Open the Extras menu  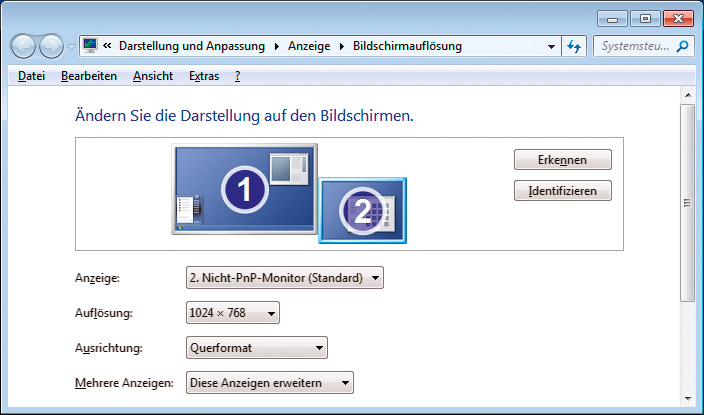click(x=204, y=76)
